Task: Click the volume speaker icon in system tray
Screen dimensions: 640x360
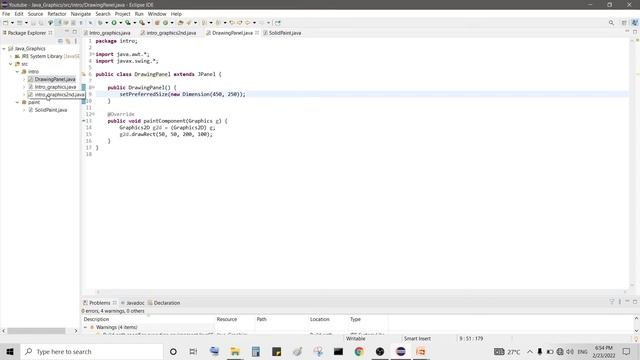Action: coord(570,351)
